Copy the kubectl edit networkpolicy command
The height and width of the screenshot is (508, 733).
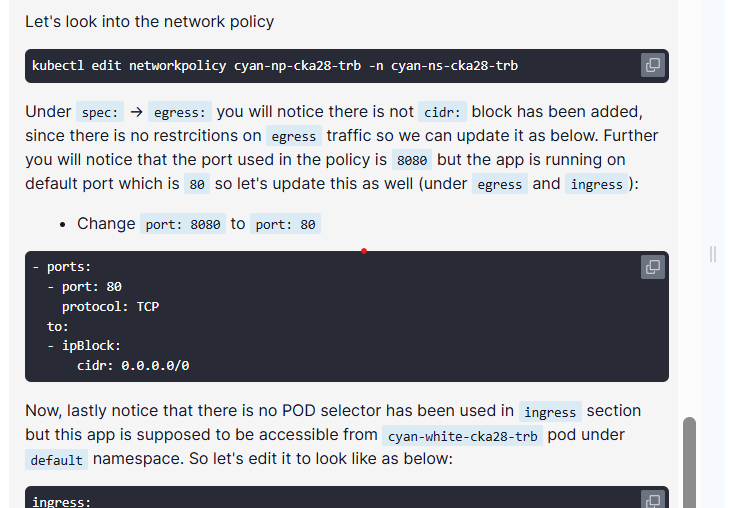point(653,65)
